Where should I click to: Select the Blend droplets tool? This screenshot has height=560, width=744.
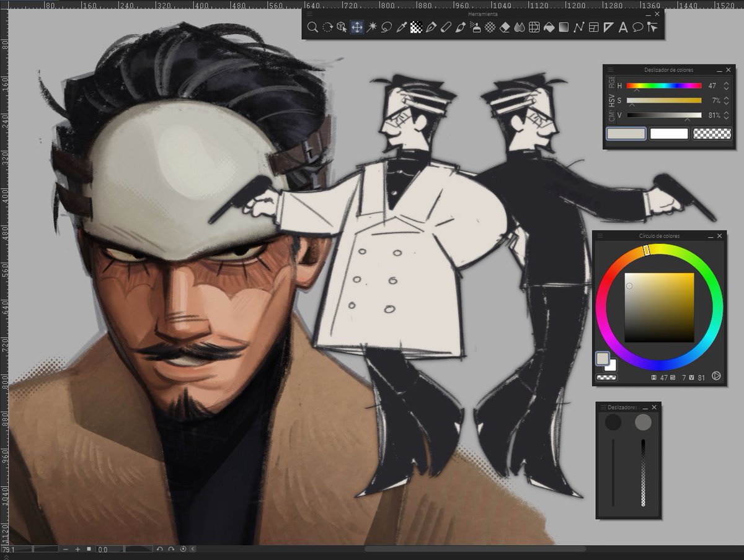point(520,27)
